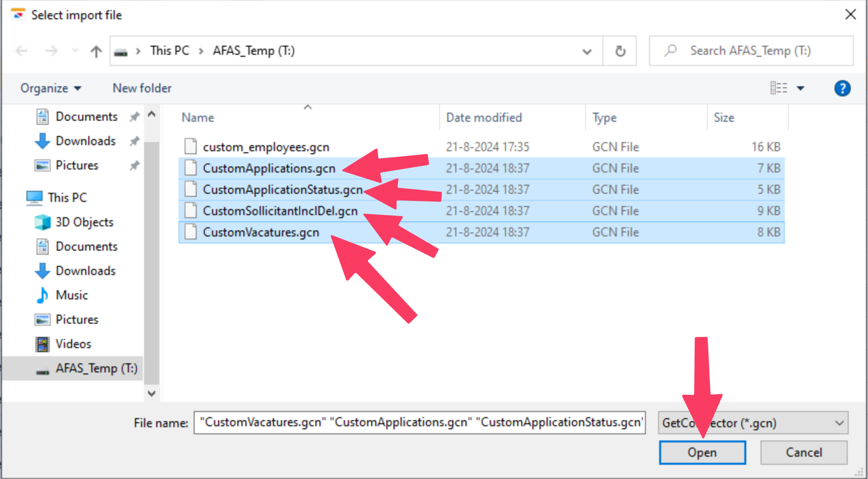Click the sidebar scroll down arrow
Screen dimensions: 868x479
coord(151,393)
